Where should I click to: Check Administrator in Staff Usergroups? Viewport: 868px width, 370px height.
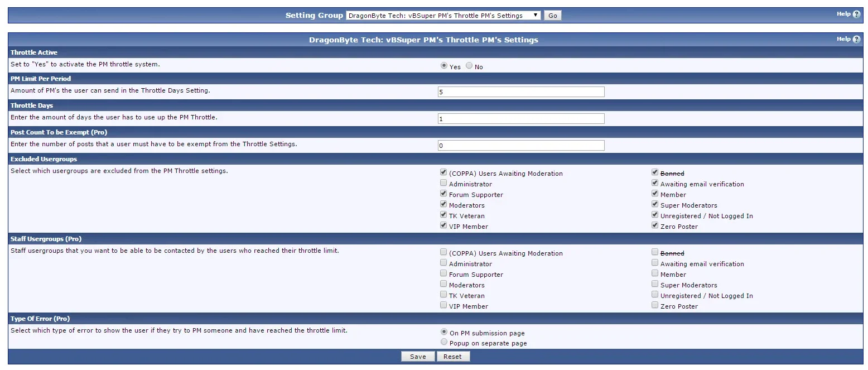(443, 263)
